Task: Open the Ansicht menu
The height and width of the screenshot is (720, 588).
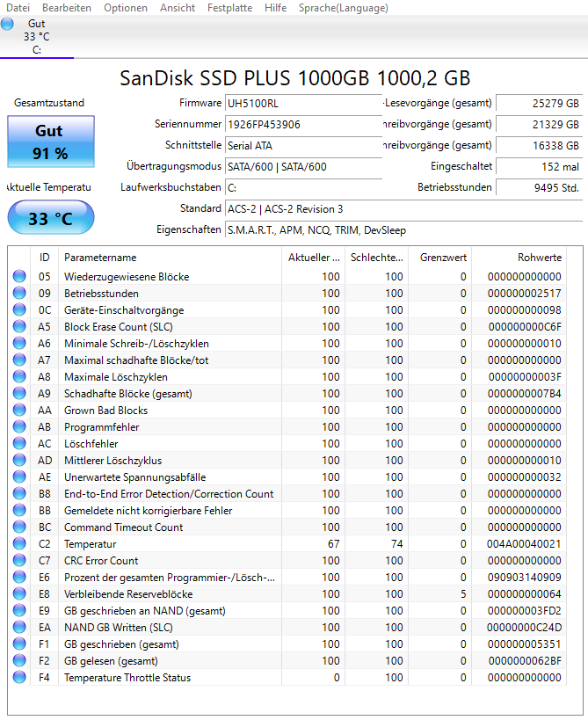Action: 178,7
